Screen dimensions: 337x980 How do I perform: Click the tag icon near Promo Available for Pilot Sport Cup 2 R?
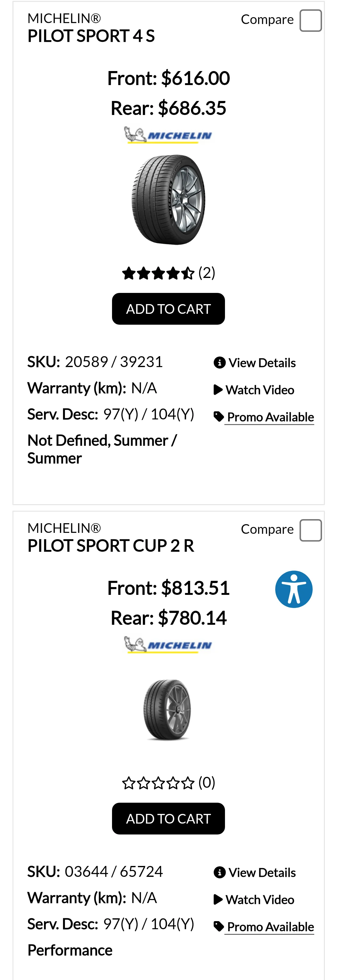tap(218, 926)
